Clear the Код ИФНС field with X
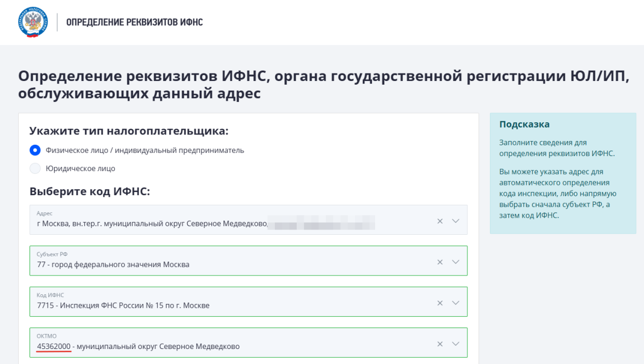 click(440, 303)
